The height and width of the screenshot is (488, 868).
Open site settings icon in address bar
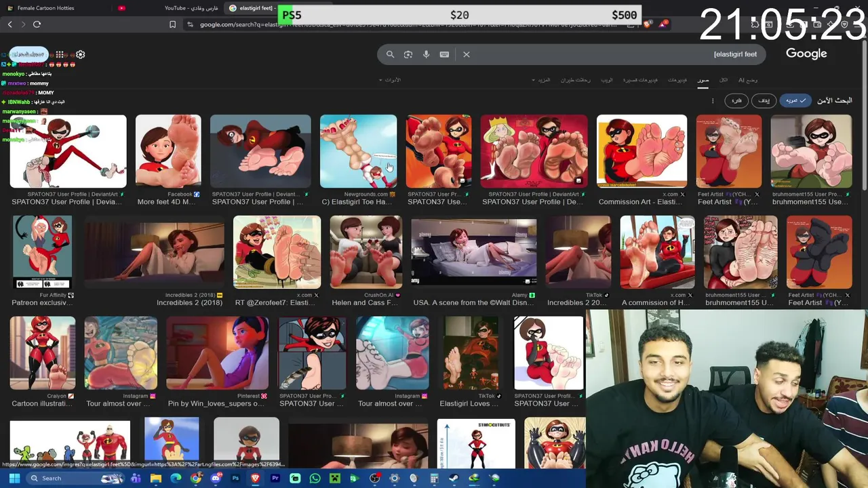coord(190,24)
